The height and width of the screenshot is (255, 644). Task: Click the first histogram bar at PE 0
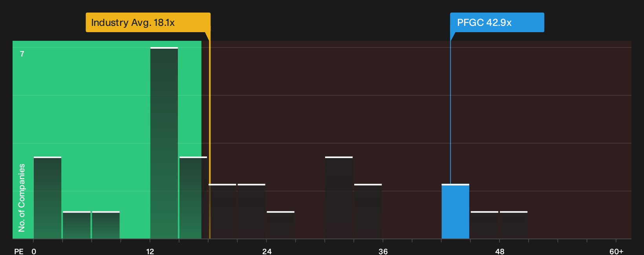[48, 198]
